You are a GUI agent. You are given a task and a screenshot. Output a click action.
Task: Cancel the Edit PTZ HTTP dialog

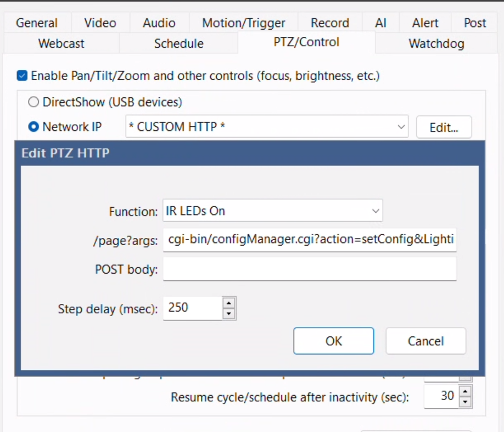click(x=425, y=341)
